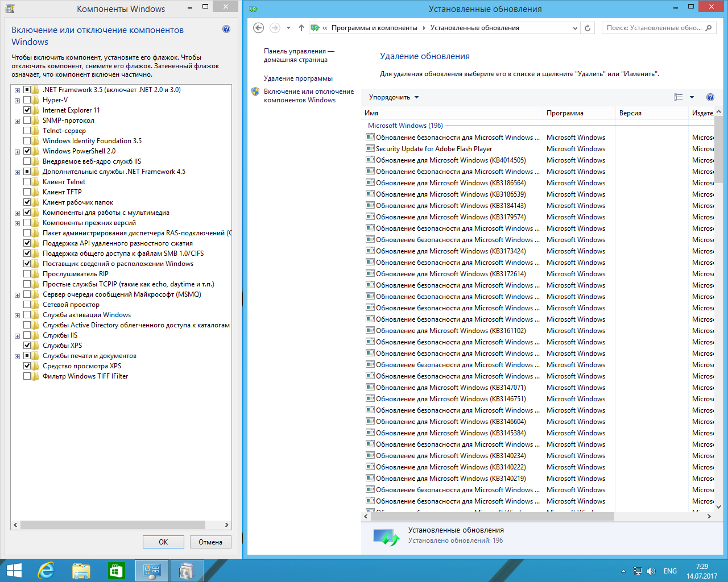The height and width of the screenshot is (582, 728).
Task: Sort by the Версия column header
Action: 652,113
